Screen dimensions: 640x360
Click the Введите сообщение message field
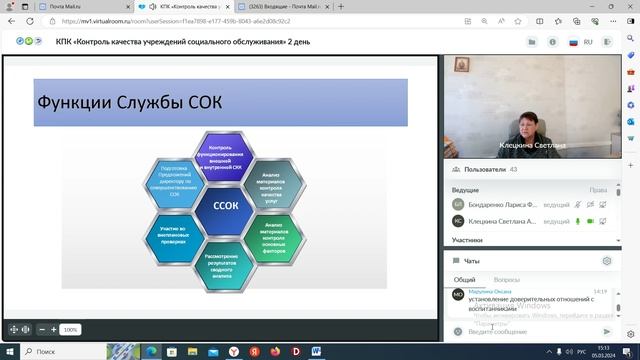[532, 331]
